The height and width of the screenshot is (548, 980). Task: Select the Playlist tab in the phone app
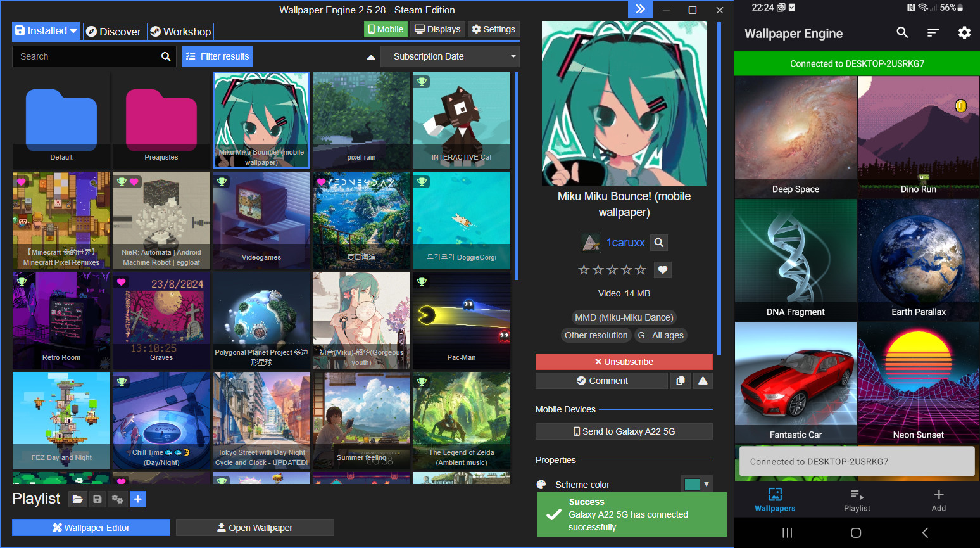[857, 500]
